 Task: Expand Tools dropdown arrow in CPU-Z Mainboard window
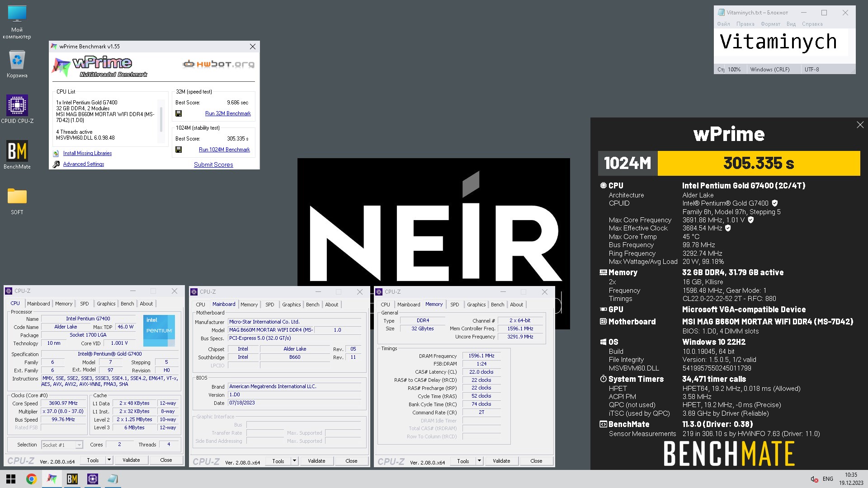[x=294, y=461]
